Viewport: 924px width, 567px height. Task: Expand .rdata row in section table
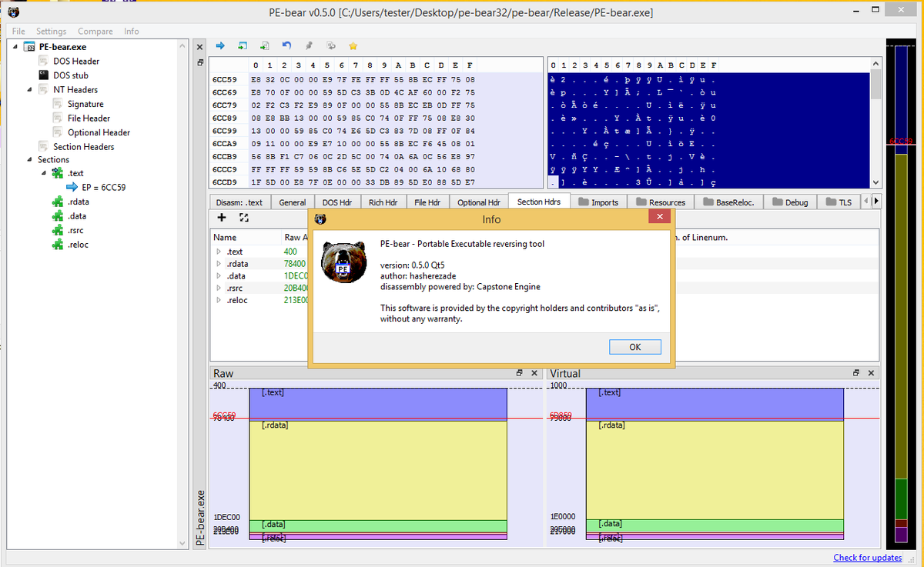(219, 264)
